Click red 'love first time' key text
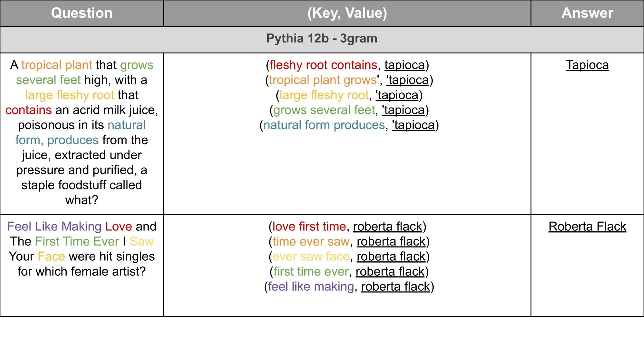 pyautogui.click(x=309, y=227)
